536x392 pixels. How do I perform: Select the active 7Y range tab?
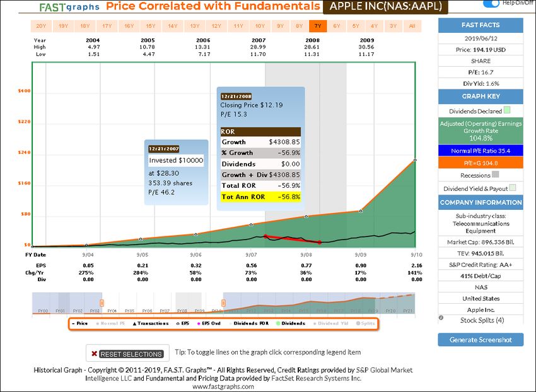click(318, 26)
